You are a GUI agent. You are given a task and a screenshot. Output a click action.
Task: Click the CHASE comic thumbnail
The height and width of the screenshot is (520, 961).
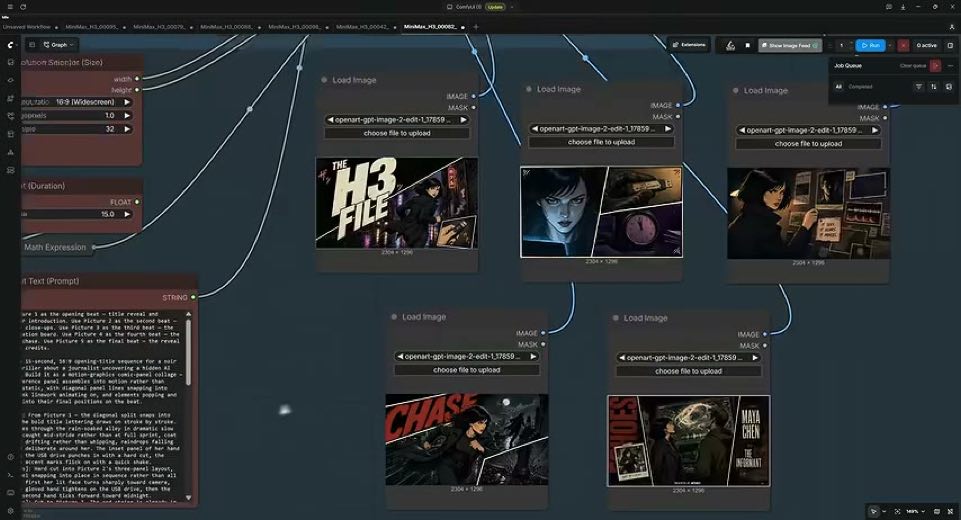467,440
